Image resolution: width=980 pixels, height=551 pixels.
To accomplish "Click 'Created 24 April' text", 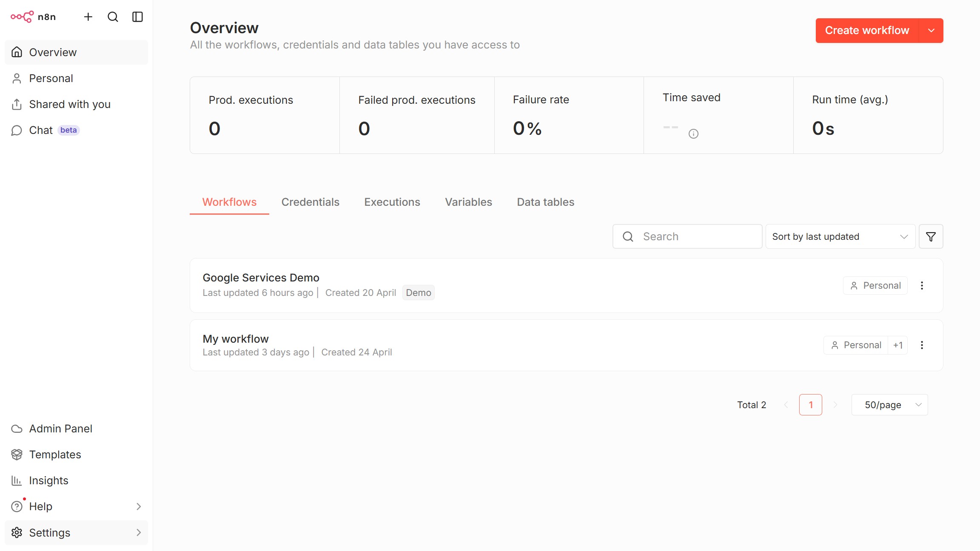I will pyautogui.click(x=356, y=352).
